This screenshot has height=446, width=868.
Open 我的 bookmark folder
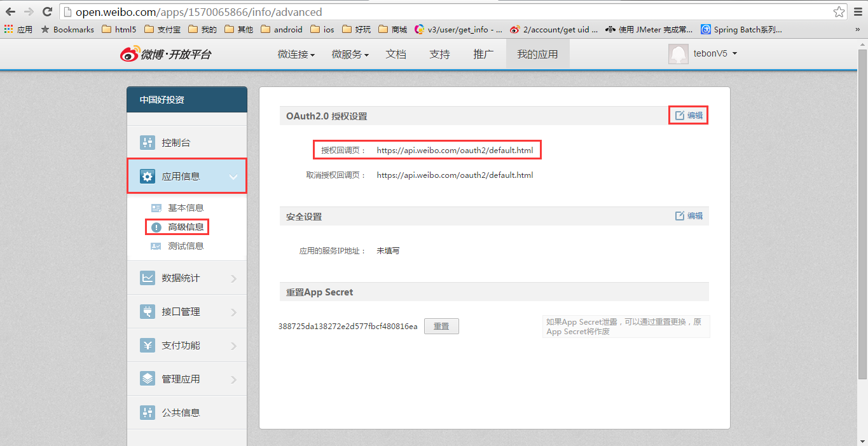202,29
